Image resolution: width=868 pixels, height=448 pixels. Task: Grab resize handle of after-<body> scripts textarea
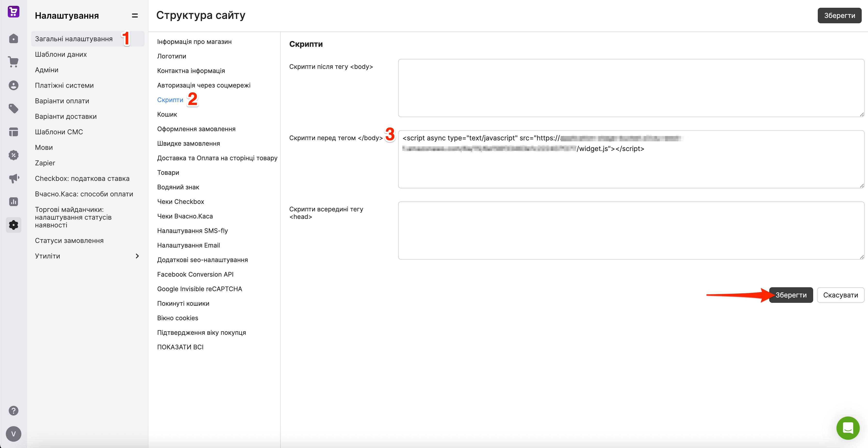click(862, 114)
